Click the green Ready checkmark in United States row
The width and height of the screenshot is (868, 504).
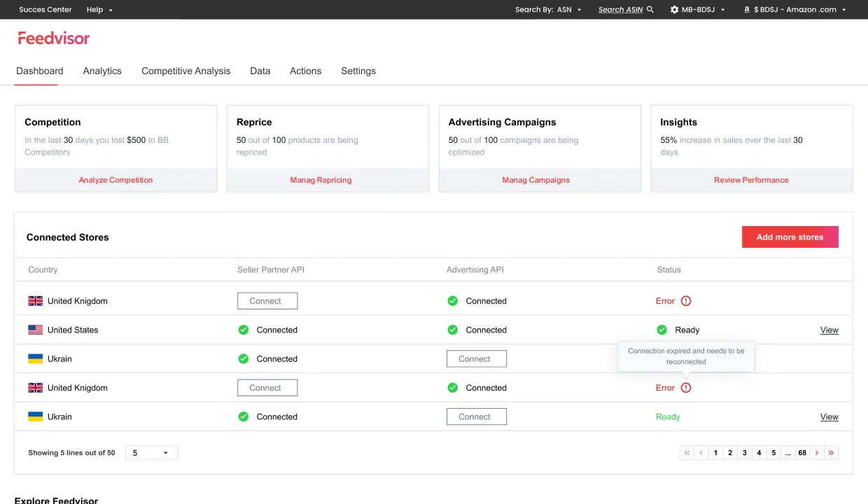pyautogui.click(x=662, y=330)
